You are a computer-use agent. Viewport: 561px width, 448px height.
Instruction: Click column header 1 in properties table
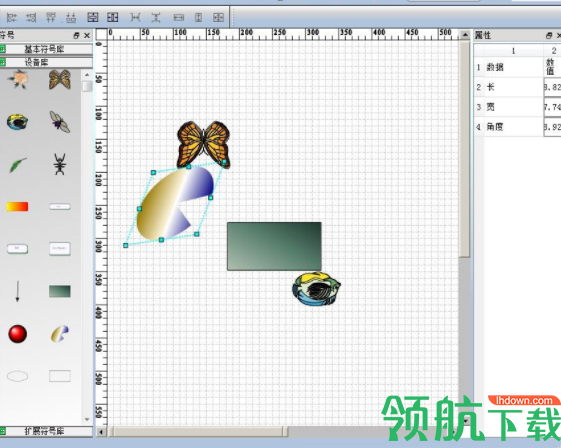pos(513,50)
